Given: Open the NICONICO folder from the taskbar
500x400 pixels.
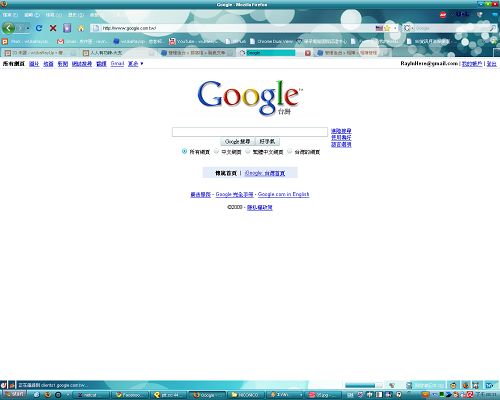Looking at the screenshot, I should [246, 395].
